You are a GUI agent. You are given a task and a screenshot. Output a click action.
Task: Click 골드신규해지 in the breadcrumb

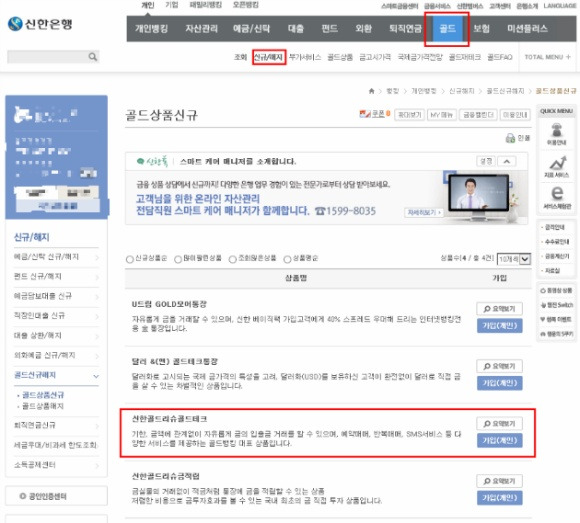point(505,91)
